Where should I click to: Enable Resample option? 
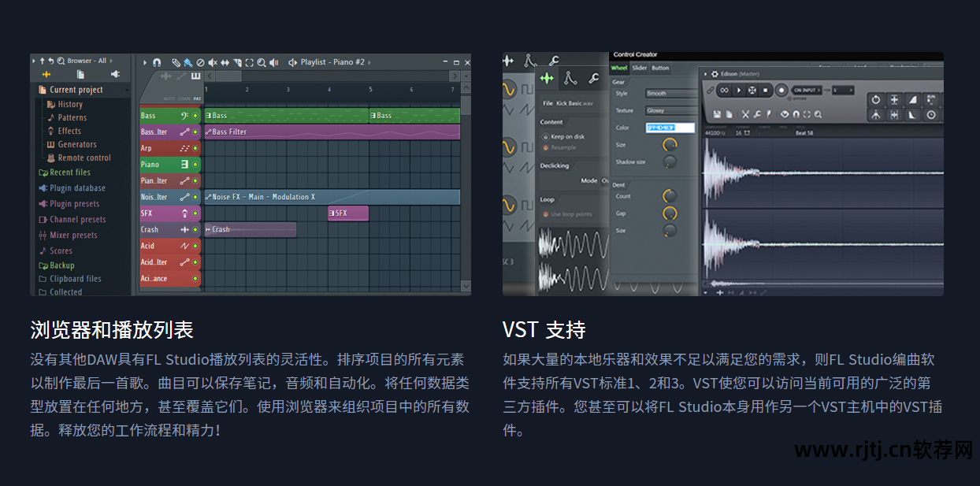point(545,147)
